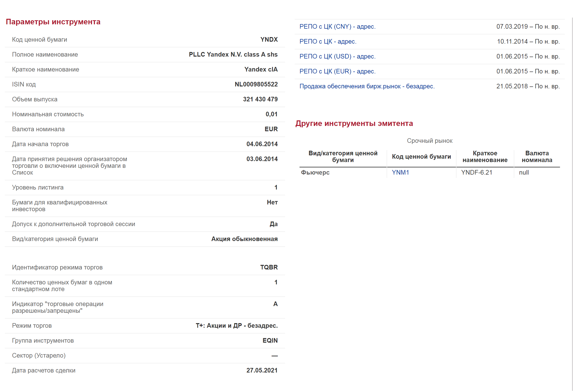The width and height of the screenshot is (573, 392).
Task: Select the date 10.11.2014 – По н. вр.
Action: [x=528, y=41]
